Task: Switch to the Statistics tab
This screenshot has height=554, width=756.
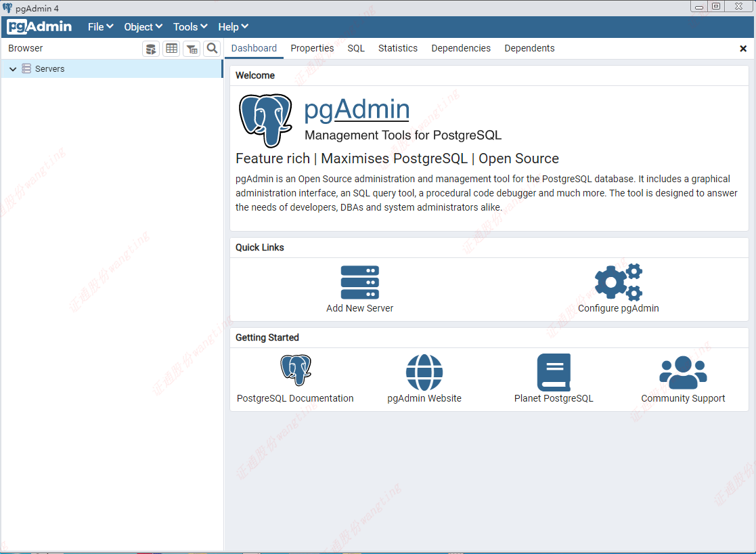Action: point(398,48)
